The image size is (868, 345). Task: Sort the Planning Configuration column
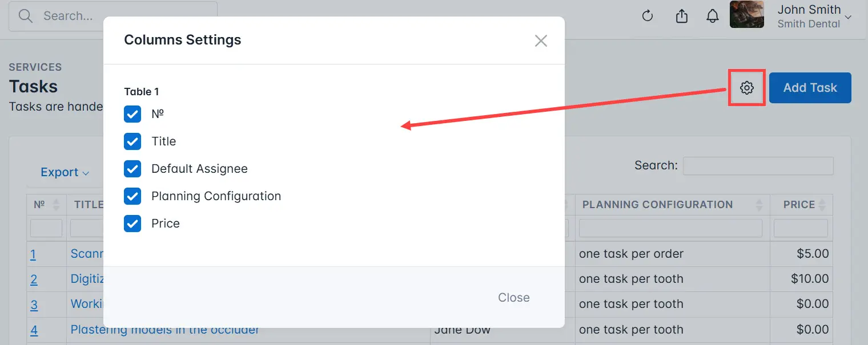pyautogui.click(x=759, y=204)
